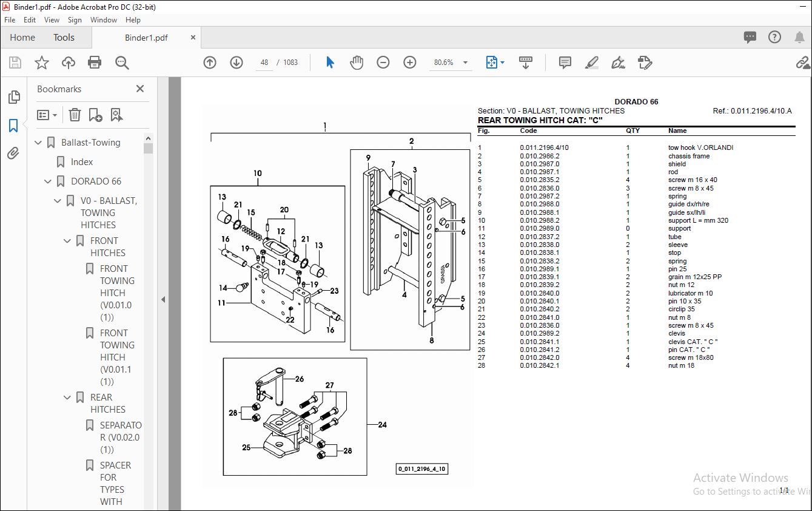The image size is (812, 511).
Task: Collapse the V0 - BALLAST, TOWING HITCHES bookmark
Action: coord(58,201)
